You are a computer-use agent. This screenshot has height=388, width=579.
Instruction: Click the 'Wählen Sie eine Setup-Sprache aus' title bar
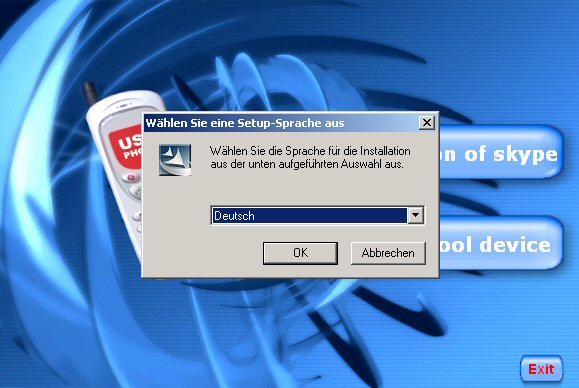pos(281,123)
